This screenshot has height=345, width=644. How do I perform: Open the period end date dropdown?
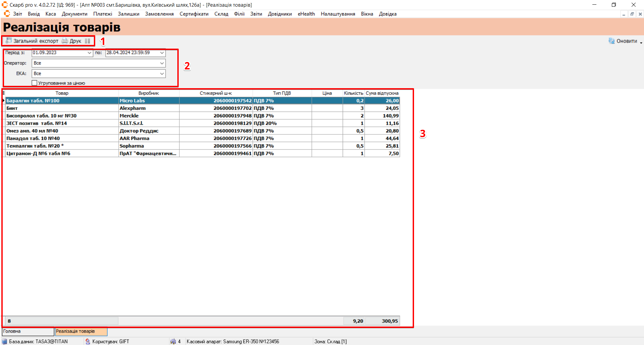(162, 53)
